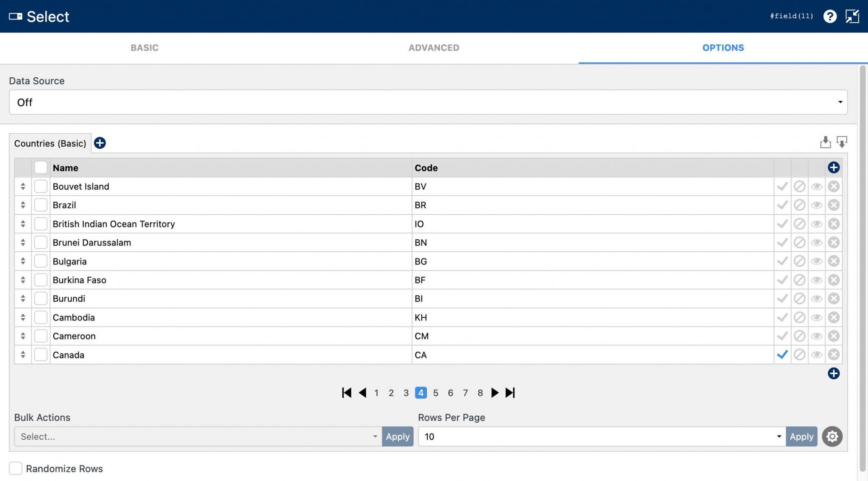Open table settings gear icon
The image size is (868, 481).
click(x=832, y=437)
